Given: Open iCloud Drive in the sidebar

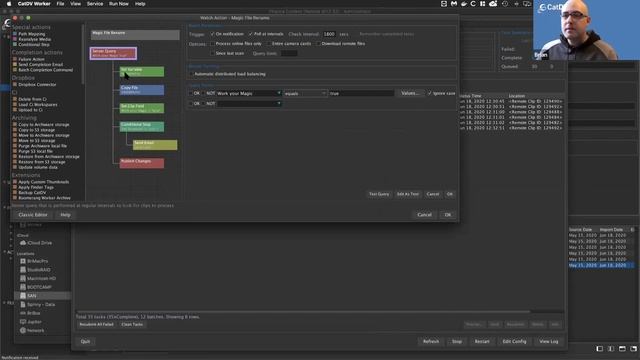Looking at the screenshot, I should pyautogui.click(x=36, y=243).
